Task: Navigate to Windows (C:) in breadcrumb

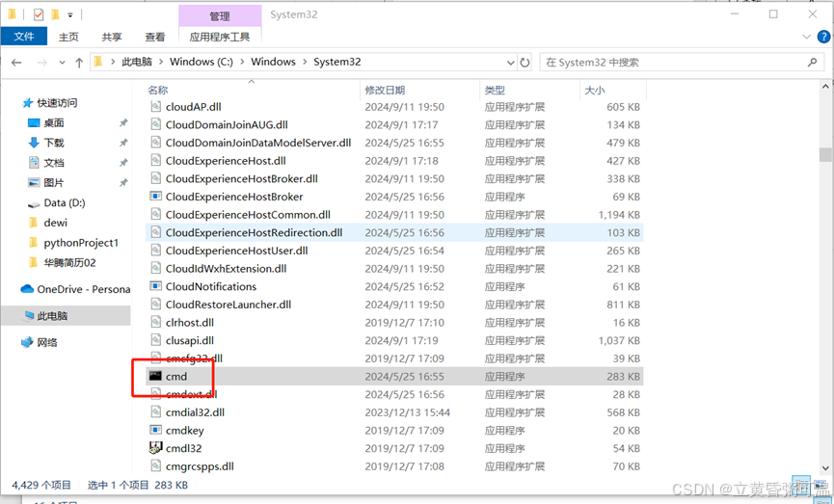Action: click(202, 62)
